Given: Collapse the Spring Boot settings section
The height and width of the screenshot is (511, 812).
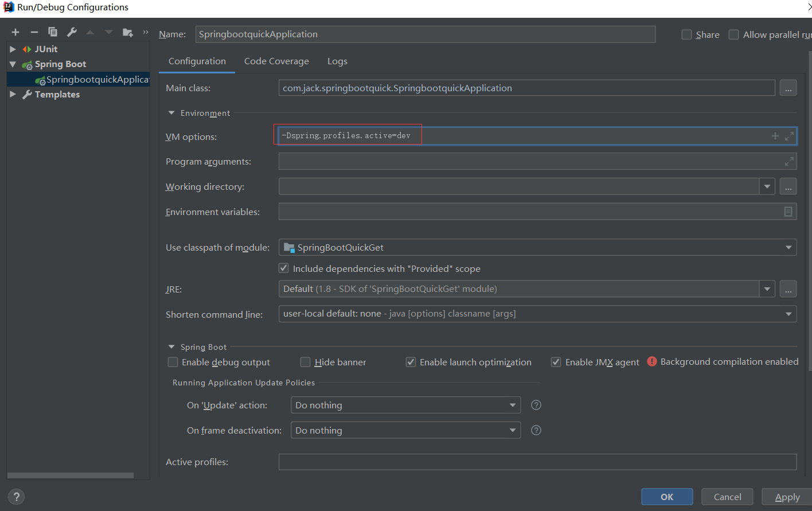Looking at the screenshot, I should click(x=171, y=347).
